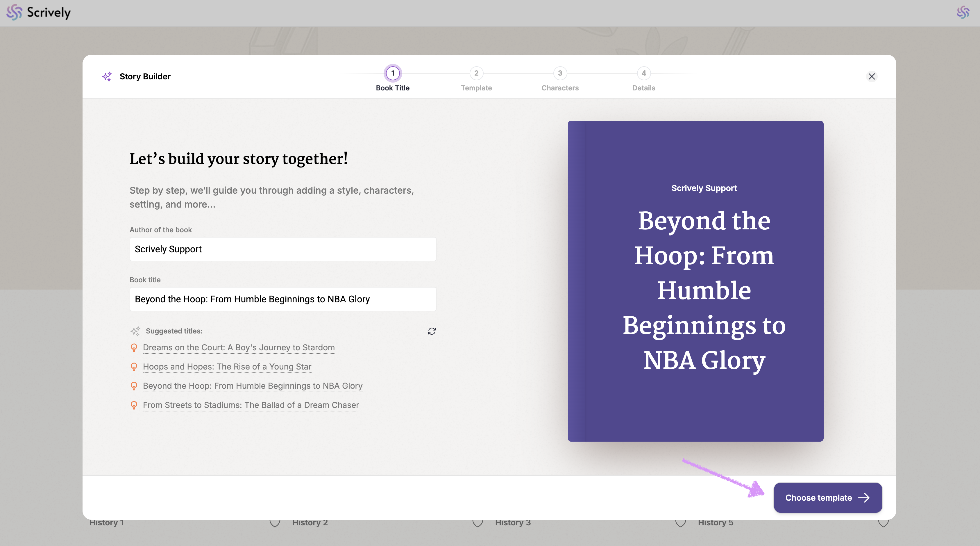Select From Streets to Stadiums suggestion
The height and width of the screenshot is (546, 980).
click(251, 405)
